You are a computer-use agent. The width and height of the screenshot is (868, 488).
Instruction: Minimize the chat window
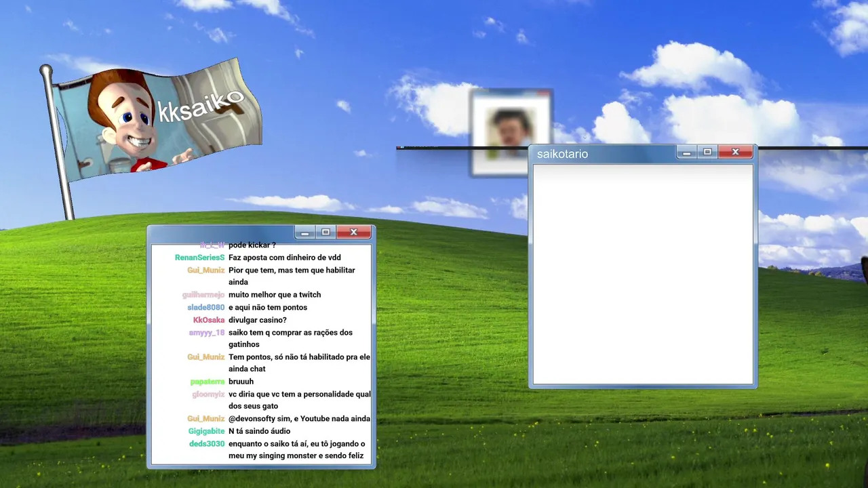pos(305,232)
